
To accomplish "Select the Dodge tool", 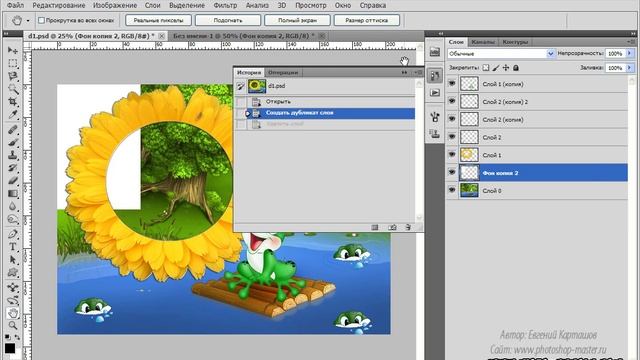I will (13, 219).
